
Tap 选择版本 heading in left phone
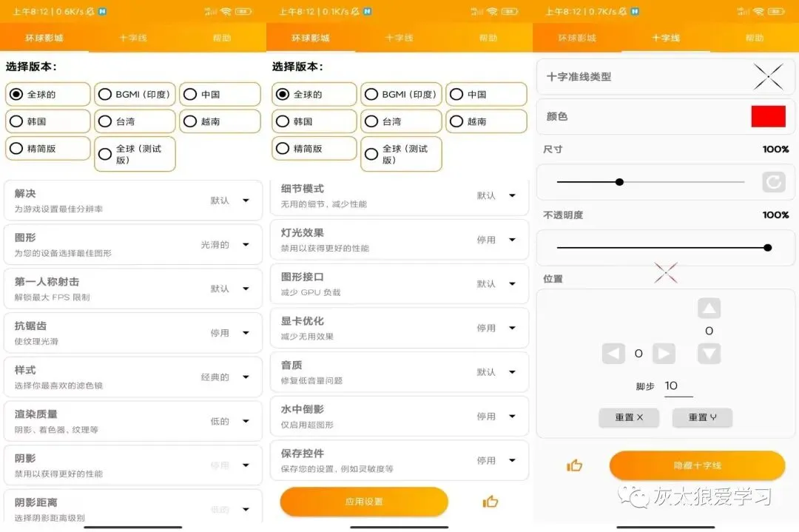click(x=31, y=67)
